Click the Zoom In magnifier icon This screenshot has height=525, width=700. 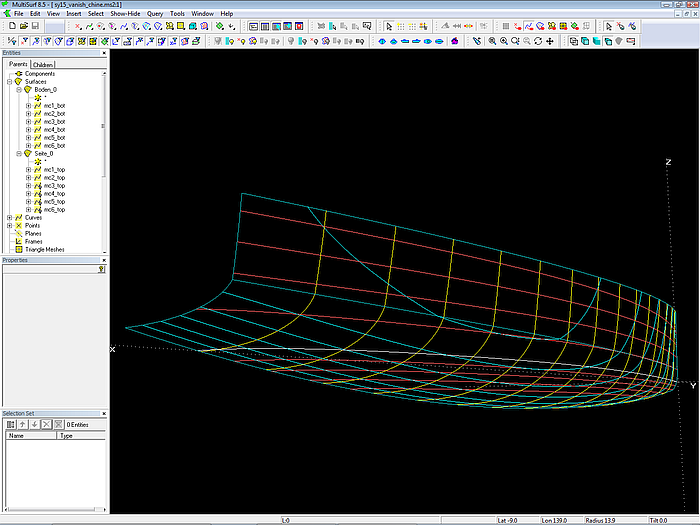point(502,41)
